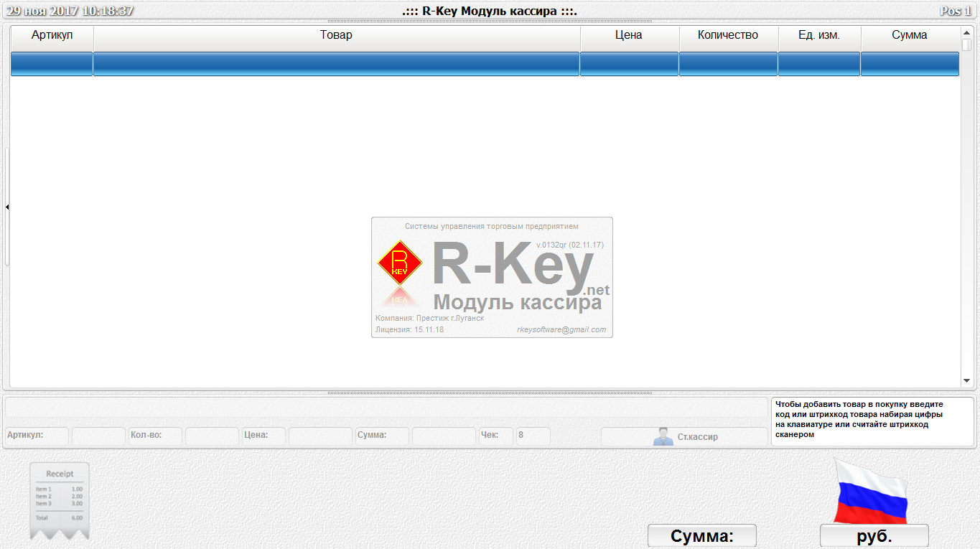This screenshot has height=549, width=980.
Task: Focus the long product entry field
Action: point(386,408)
